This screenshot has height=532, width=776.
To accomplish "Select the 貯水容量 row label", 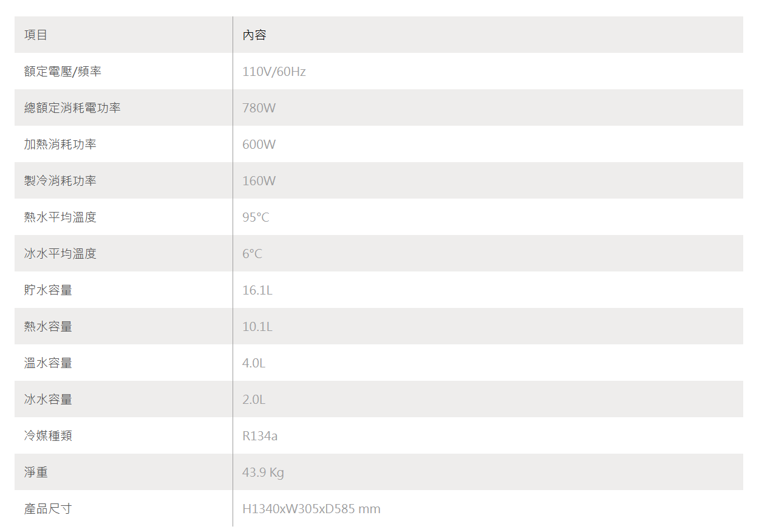I will point(48,290).
